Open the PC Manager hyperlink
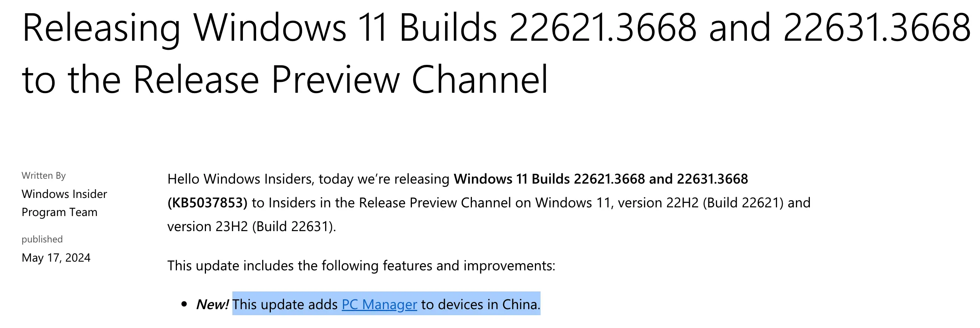Image resolution: width=980 pixels, height=328 pixels. [379, 304]
